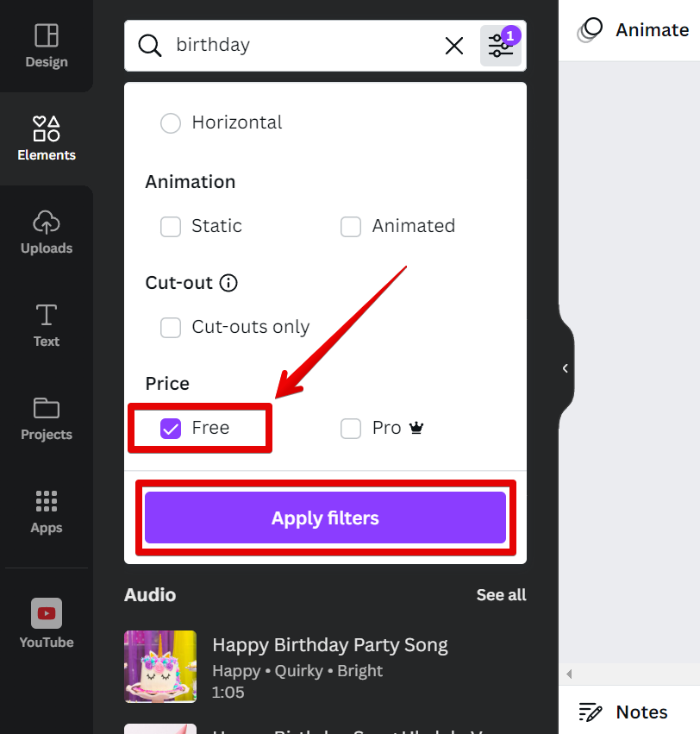Select the Elements sidebar tab
Image resolution: width=700 pixels, height=734 pixels.
pyautogui.click(x=46, y=139)
